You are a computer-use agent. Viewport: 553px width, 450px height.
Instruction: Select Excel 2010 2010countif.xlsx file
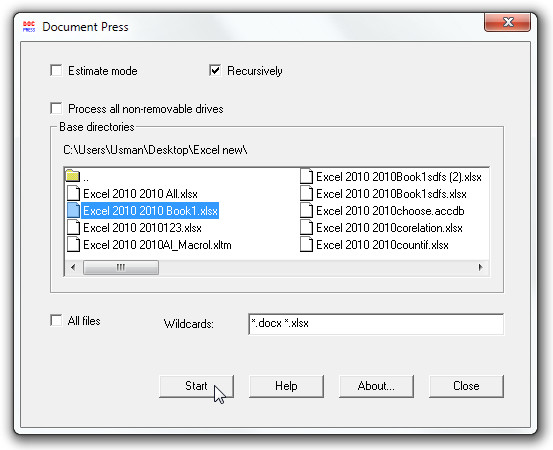[x=382, y=245]
